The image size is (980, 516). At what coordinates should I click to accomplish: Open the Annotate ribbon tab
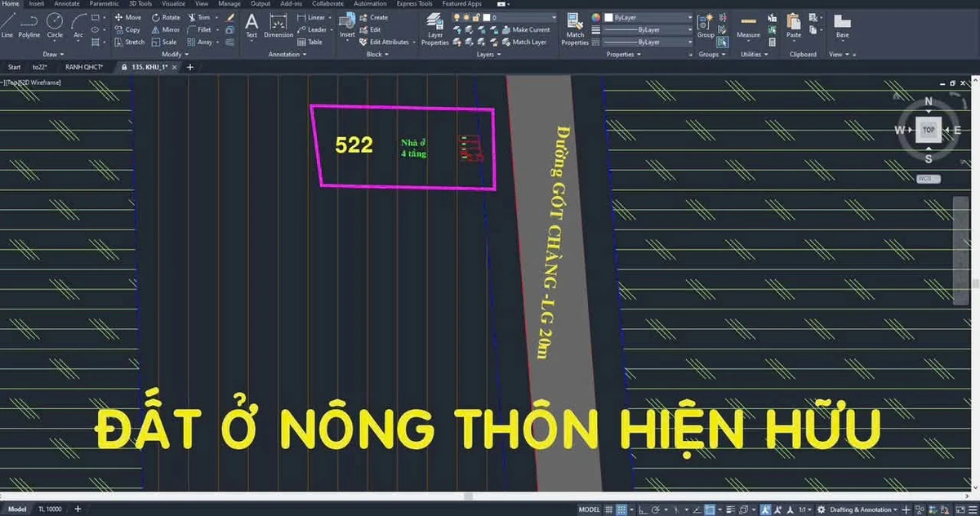(67, 4)
